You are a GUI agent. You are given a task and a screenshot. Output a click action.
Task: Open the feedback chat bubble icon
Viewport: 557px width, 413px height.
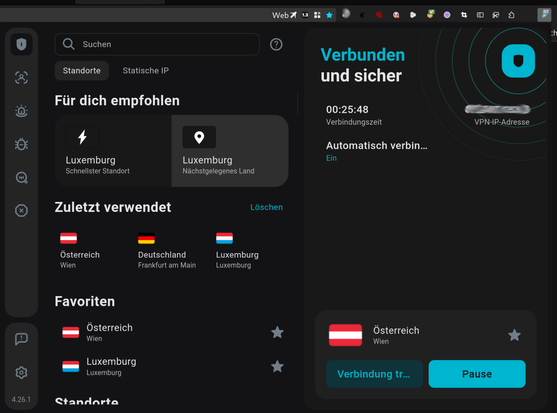pos(21,338)
